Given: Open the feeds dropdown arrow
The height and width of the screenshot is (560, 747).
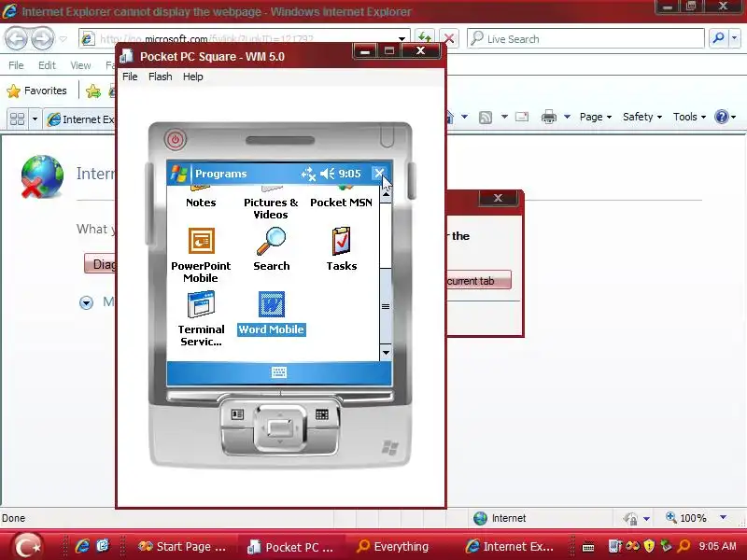Looking at the screenshot, I should 504,117.
